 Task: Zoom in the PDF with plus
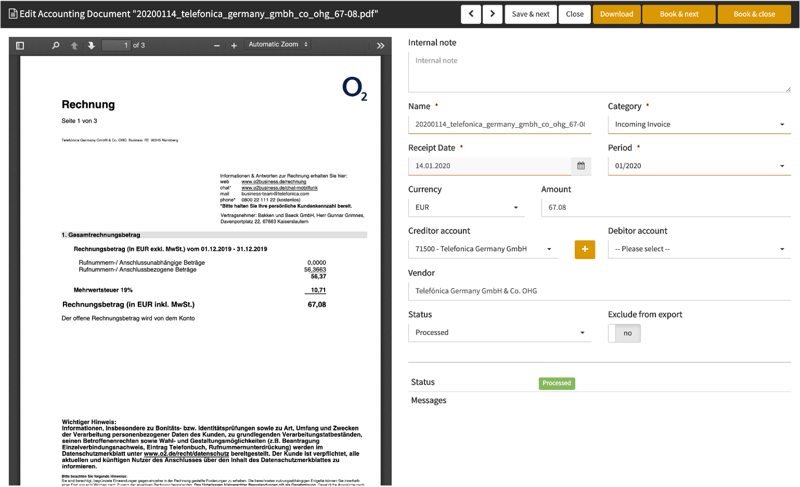click(234, 45)
